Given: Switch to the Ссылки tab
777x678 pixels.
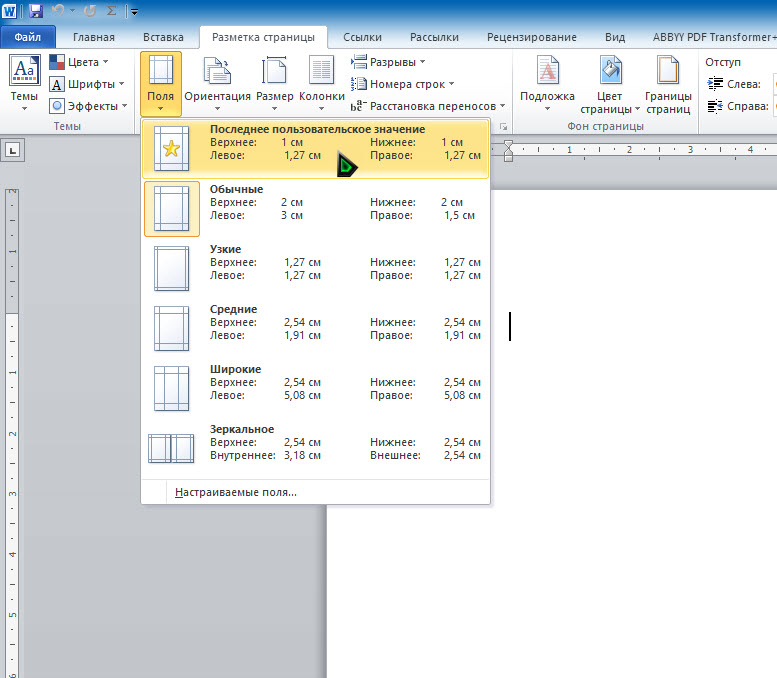Looking at the screenshot, I should 362,37.
